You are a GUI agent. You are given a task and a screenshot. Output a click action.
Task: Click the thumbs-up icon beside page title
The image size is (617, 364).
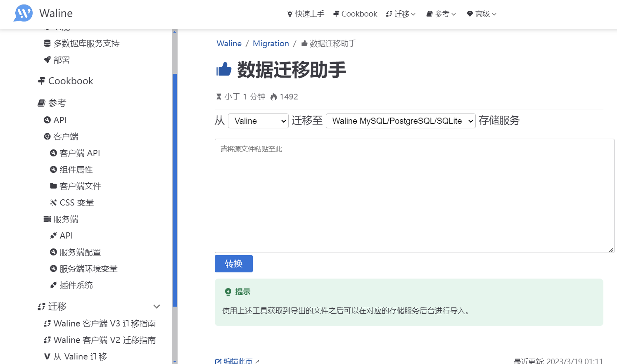(224, 69)
